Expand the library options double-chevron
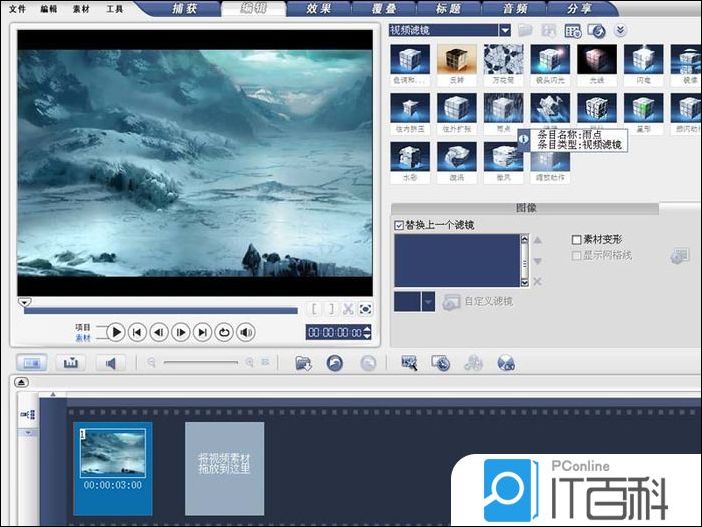The width and height of the screenshot is (702, 527). (x=620, y=31)
